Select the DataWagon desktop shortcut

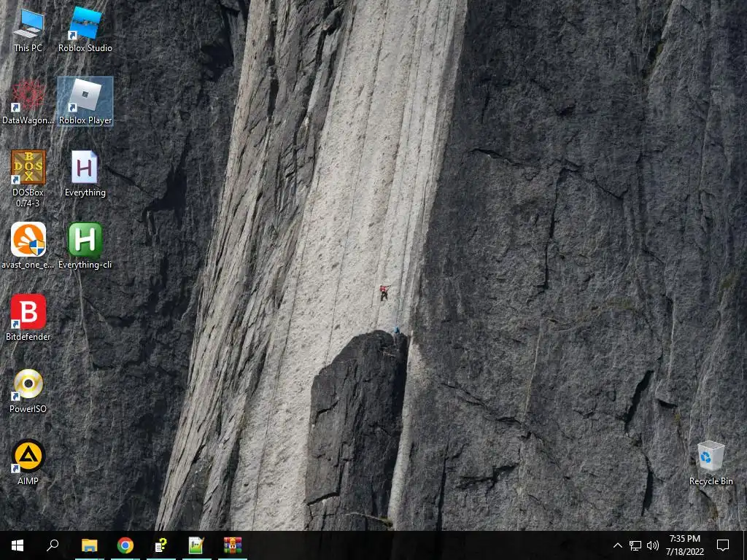click(28, 102)
